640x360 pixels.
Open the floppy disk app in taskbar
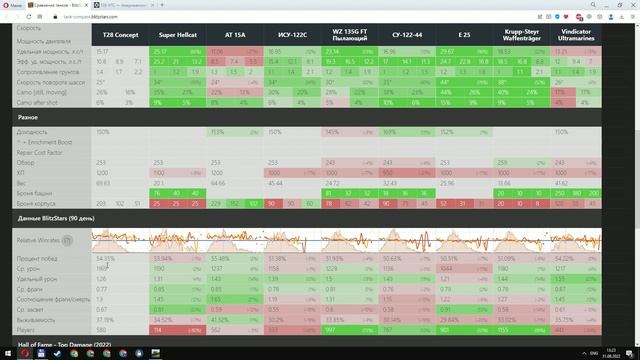click(x=41, y=353)
